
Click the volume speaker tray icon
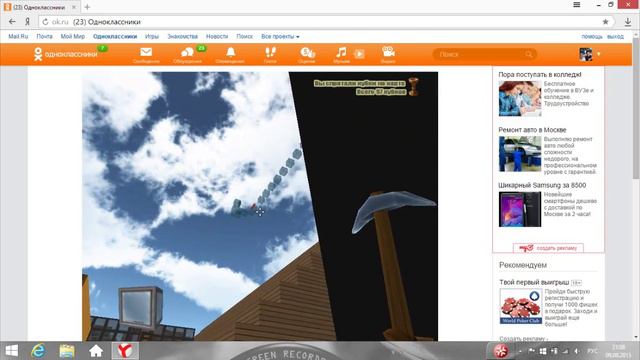point(576,351)
